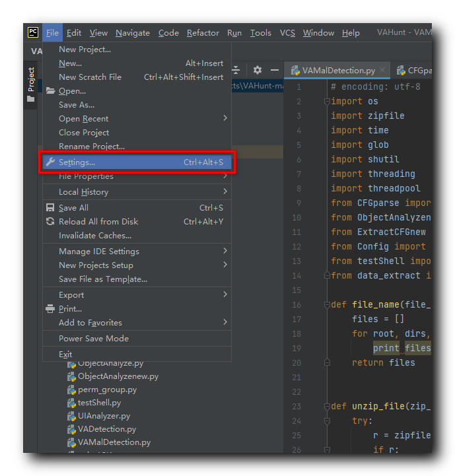The image size is (455, 476).
Task: Expand the Open Recent submenu
Action: pos(225,118)
